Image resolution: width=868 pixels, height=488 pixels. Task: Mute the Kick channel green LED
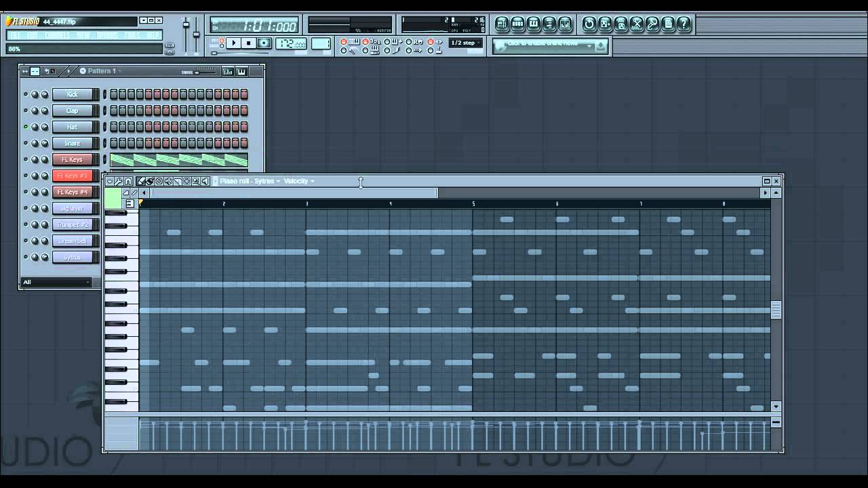point(26,94)
